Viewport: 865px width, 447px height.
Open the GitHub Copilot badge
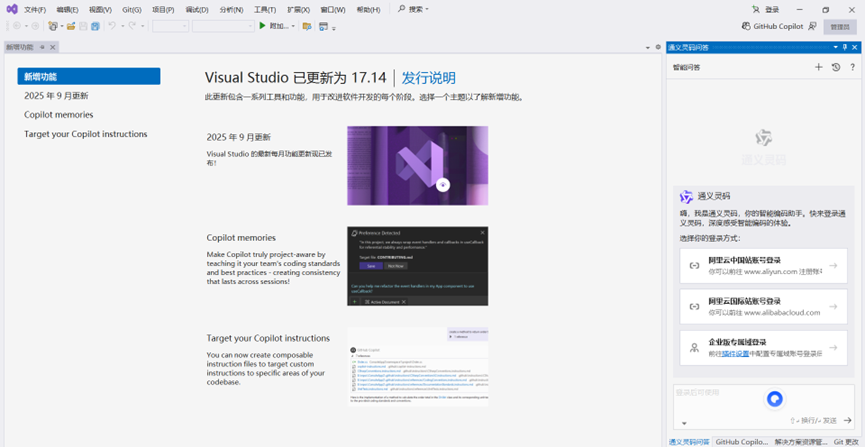(772, 26)
